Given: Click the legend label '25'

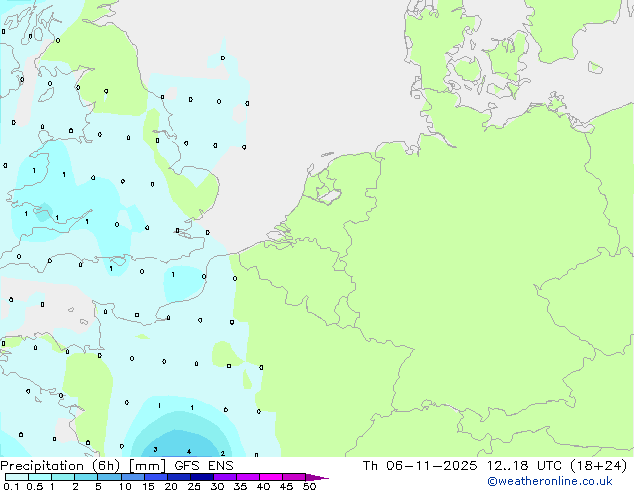Looking at the screenshot, I should (x=194, y=486).
